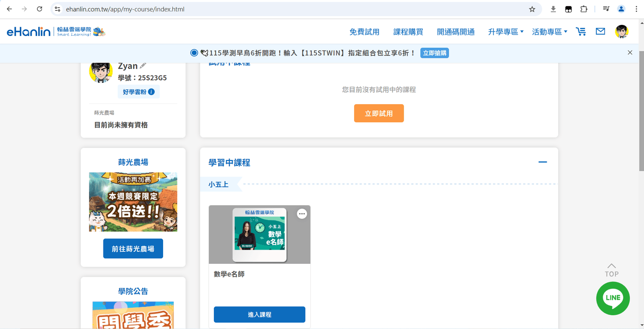
Task: Click the 學習中課程 heading
Action: click(229, 163)
